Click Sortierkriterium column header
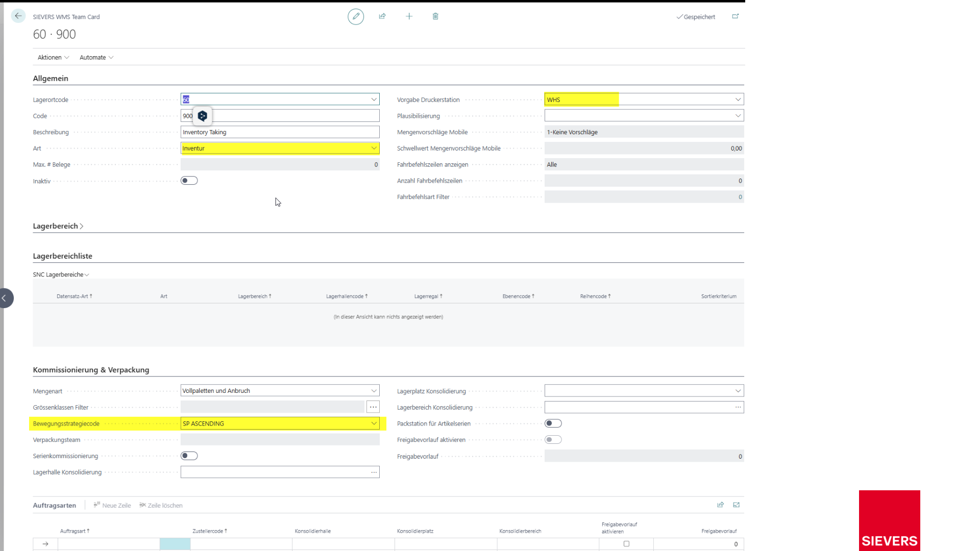This screenshot has height=551, width=980. click(x=719, y=296)
